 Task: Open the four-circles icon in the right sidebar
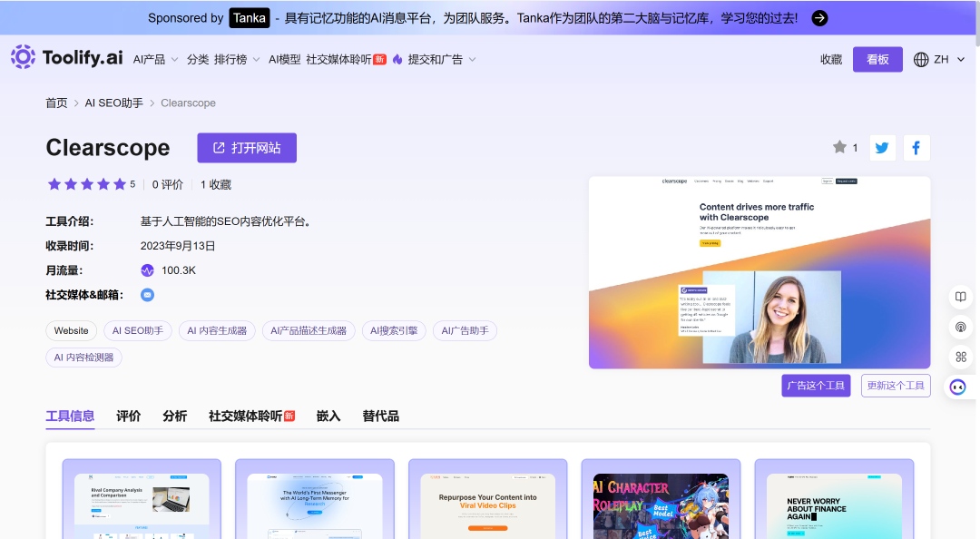coord(961,357)
